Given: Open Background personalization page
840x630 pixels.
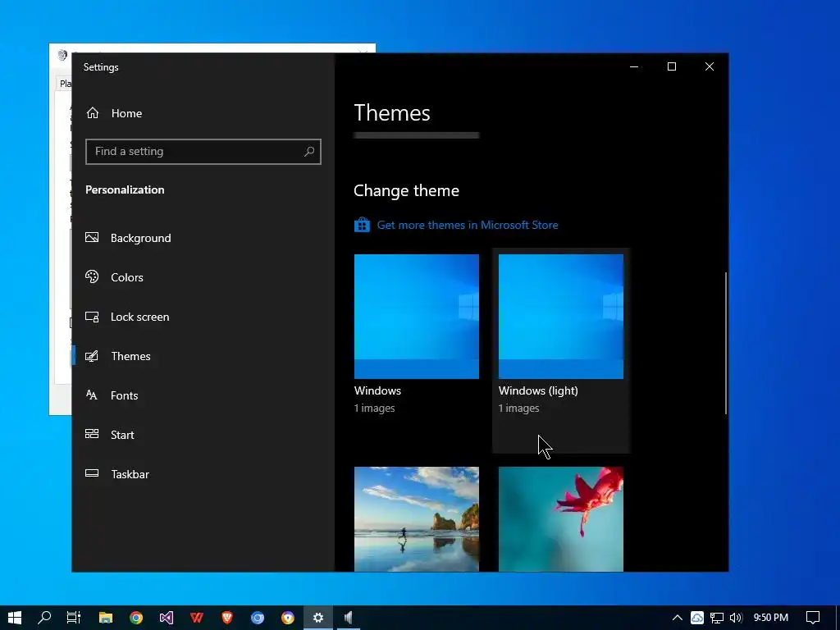Looking at the screenshot, I should tap(203, 238).
